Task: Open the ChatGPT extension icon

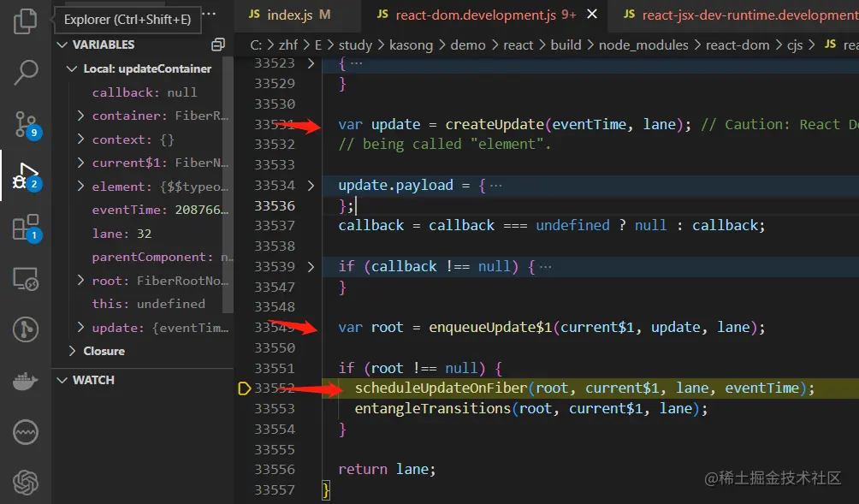Action: coord(25,483)
